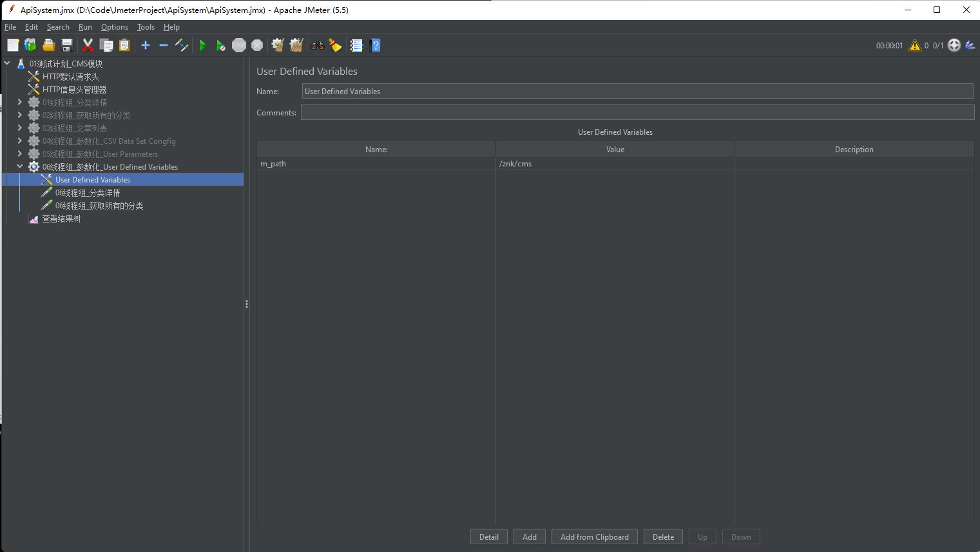This screenshot has height=552, width=980.
Task: Click Add from Clipboard button
Action: 595,537
